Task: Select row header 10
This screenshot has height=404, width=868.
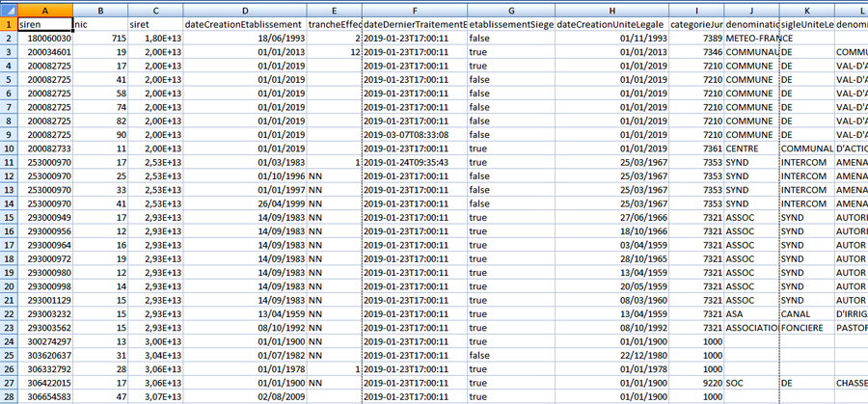Action: click(10, 149)
